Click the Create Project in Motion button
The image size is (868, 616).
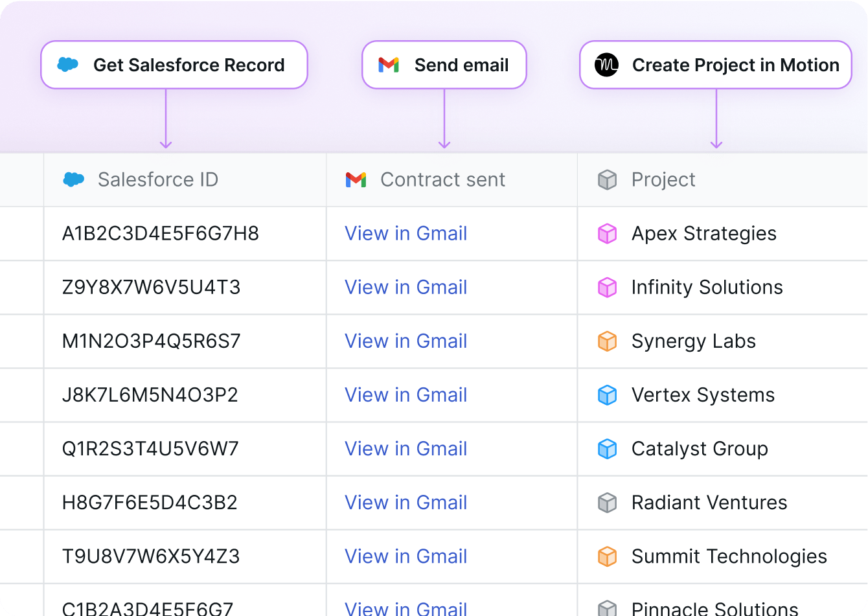(716, 65)
